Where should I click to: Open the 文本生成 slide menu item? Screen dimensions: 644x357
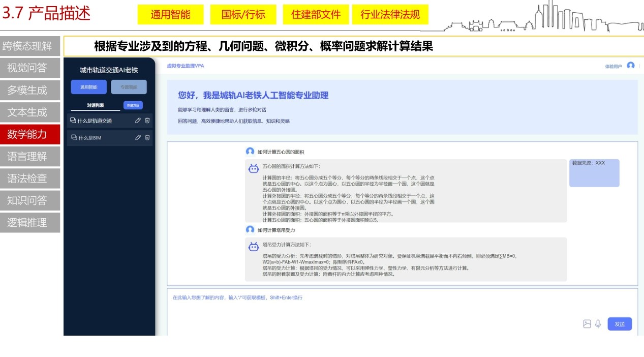tap(30, 112)
